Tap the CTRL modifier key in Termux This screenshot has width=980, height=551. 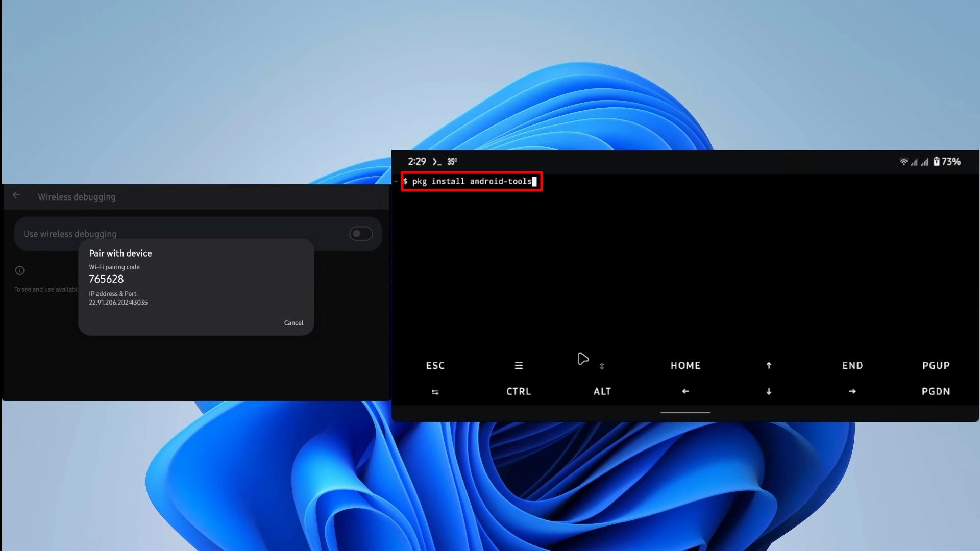(518, 391)
